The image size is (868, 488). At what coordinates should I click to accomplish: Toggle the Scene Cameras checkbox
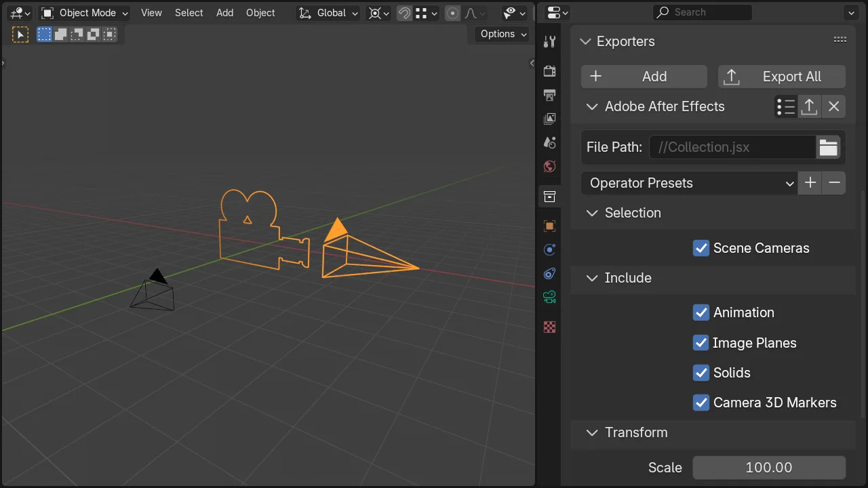click(701, 248)
